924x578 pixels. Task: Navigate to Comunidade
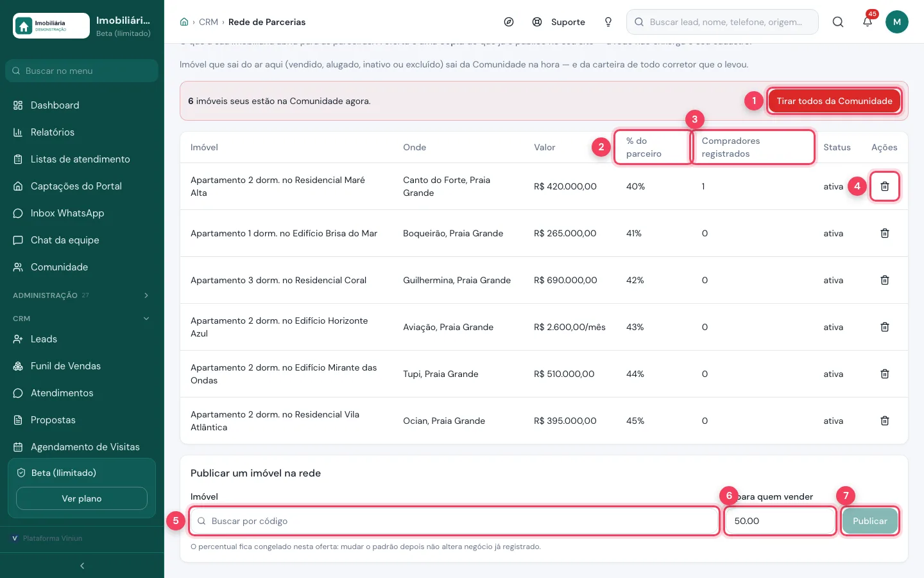[81, 267]
